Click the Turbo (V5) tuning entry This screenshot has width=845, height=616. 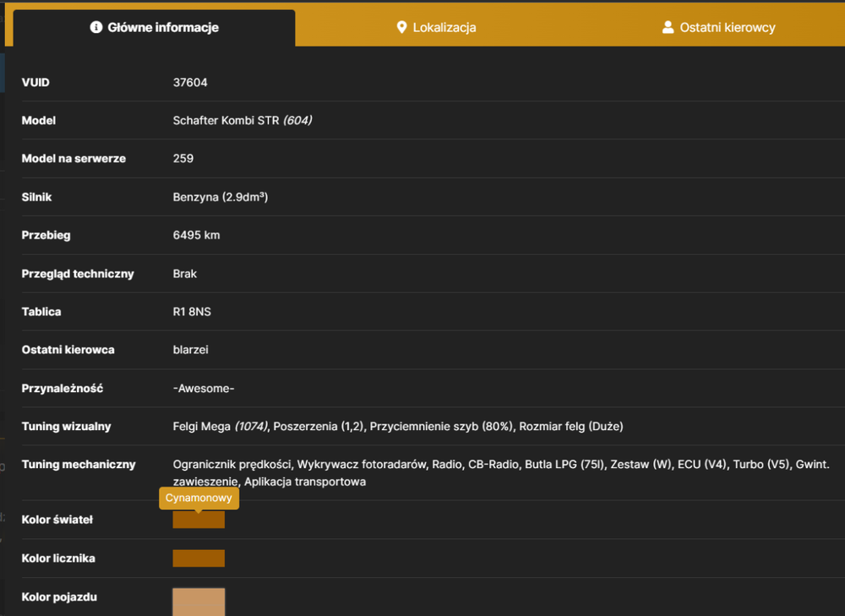(761, 465)
